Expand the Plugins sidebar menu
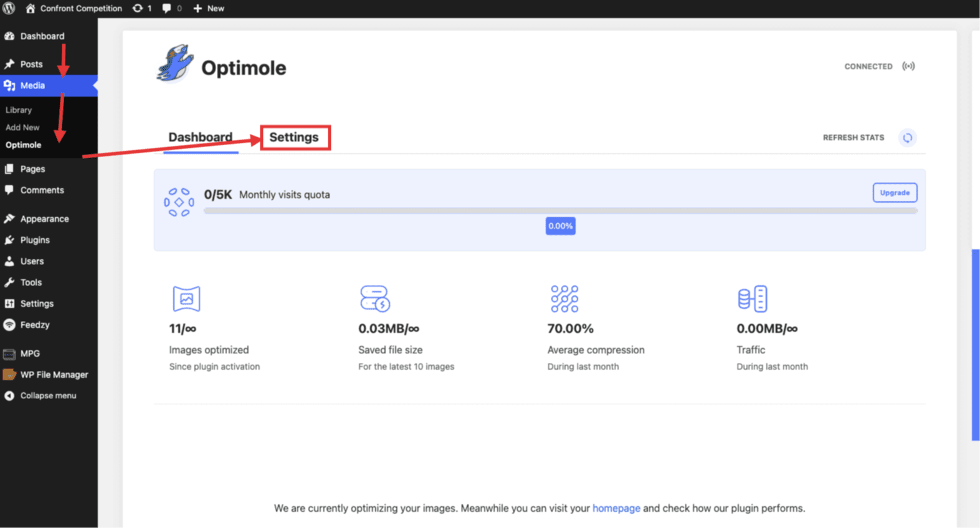Screen dimensions: 980x528 click(35, 240)
